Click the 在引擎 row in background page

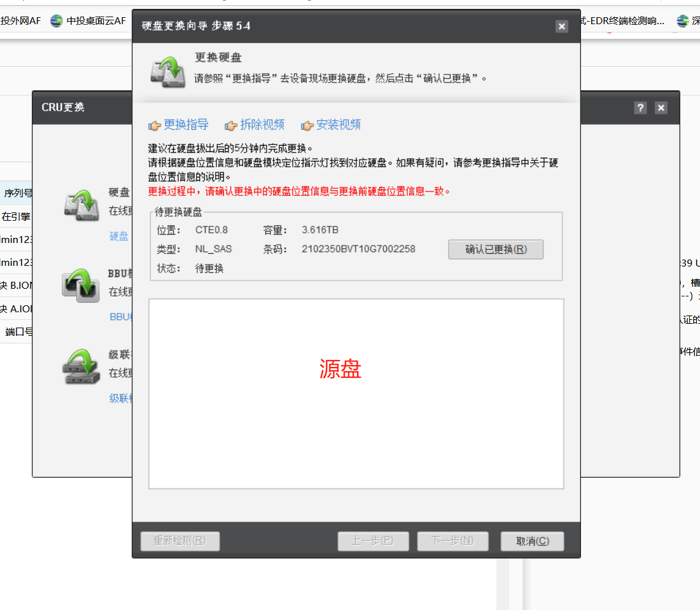pos(16,216)
